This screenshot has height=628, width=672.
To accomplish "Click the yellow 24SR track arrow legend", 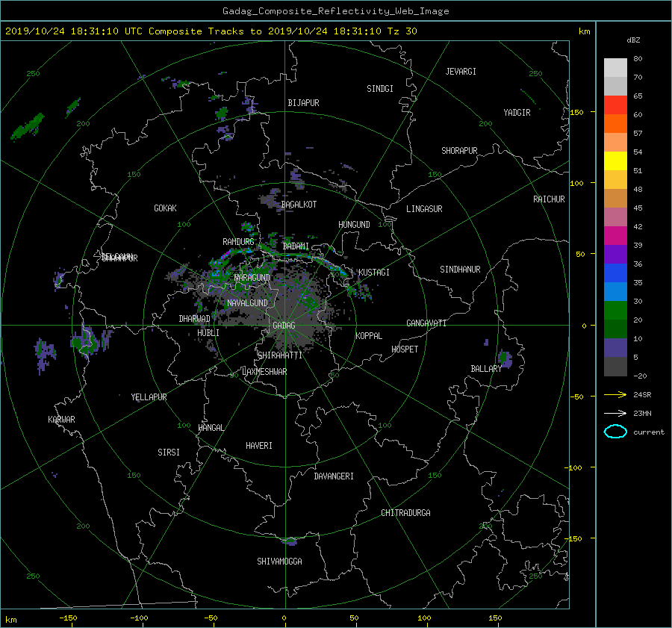I will (x=615, y=394).
